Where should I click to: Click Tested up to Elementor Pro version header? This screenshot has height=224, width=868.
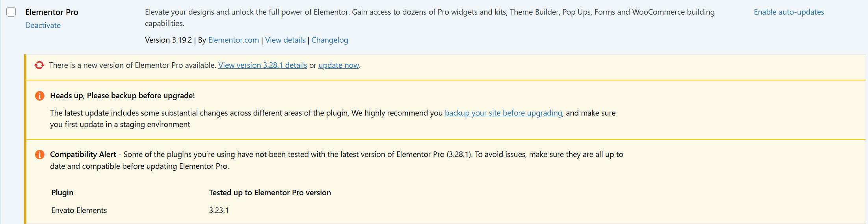click(x=270, y=192)
